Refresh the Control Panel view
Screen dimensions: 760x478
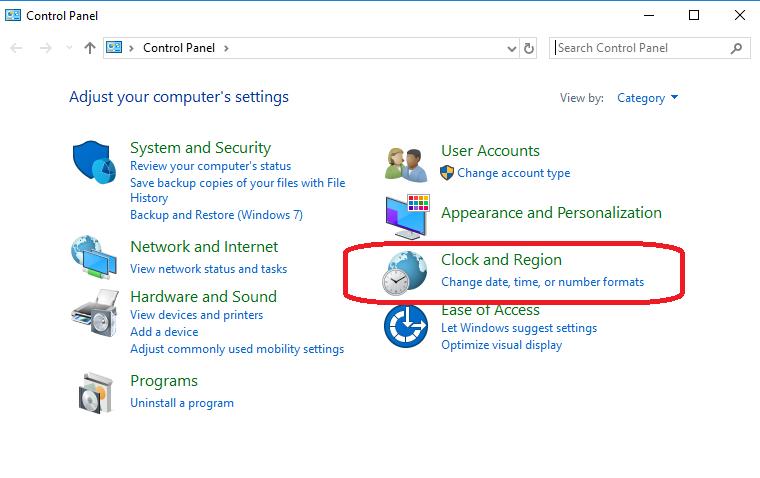529,48
